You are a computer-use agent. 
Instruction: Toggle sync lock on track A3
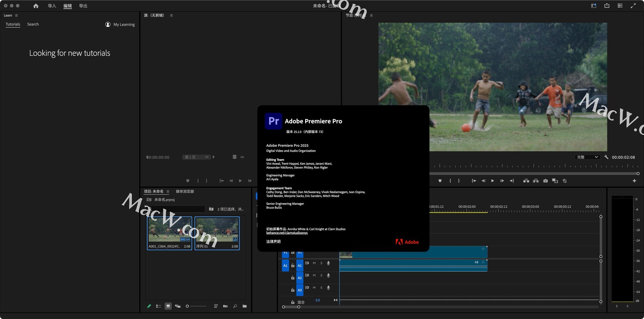pyautogui.click(x=307, y=288)
